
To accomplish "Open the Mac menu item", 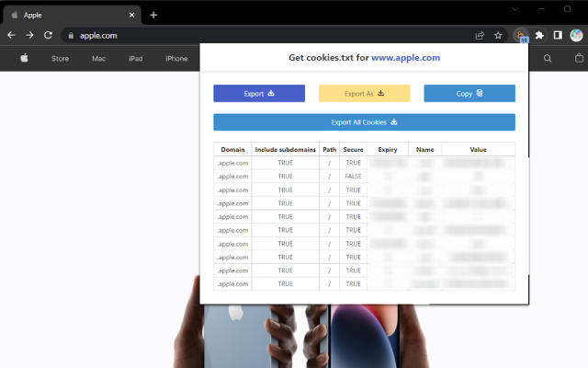I will (x=99, y=59).
